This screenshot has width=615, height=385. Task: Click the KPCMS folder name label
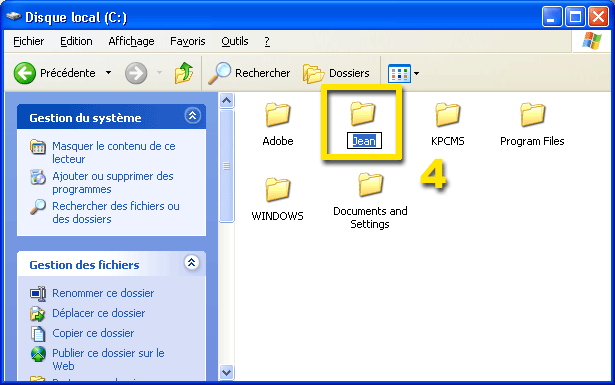coord(448,141)
